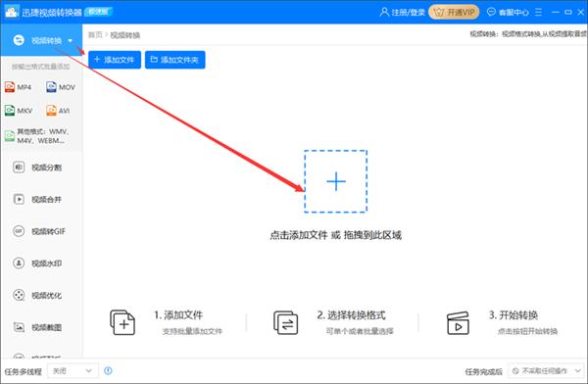
Task: Click the 可单个或者批量选择 caption
Action: (x=360, y=331)
